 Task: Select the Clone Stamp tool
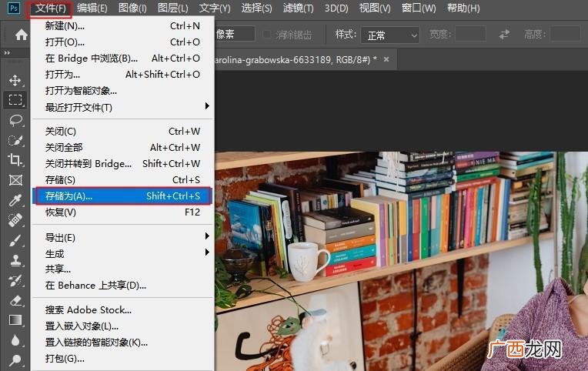[15, 260]
